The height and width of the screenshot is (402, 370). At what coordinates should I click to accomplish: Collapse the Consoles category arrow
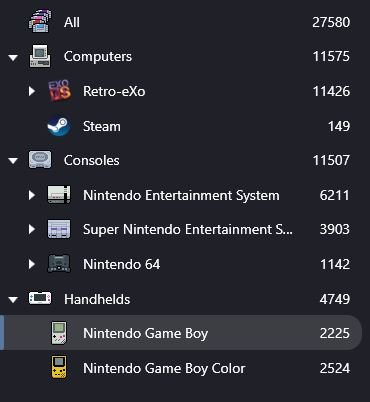pyautogui.click(x=13, y=161)
